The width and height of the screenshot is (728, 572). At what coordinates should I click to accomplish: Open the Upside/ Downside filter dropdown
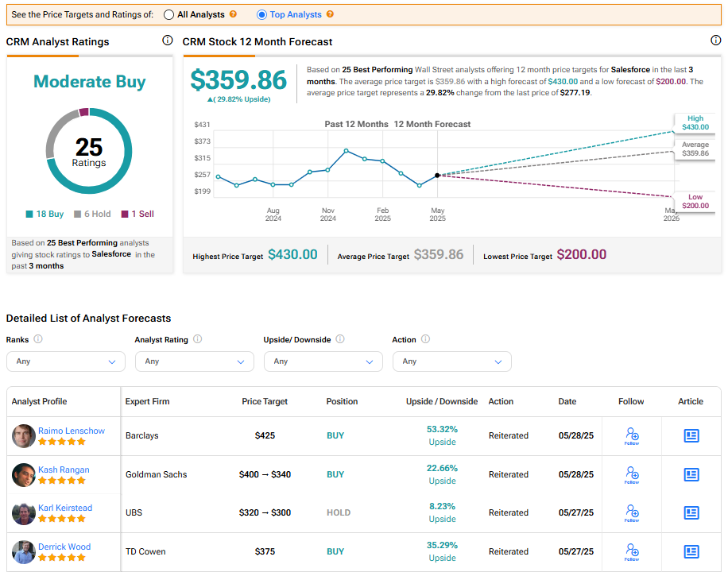click(x=323, y=361)
